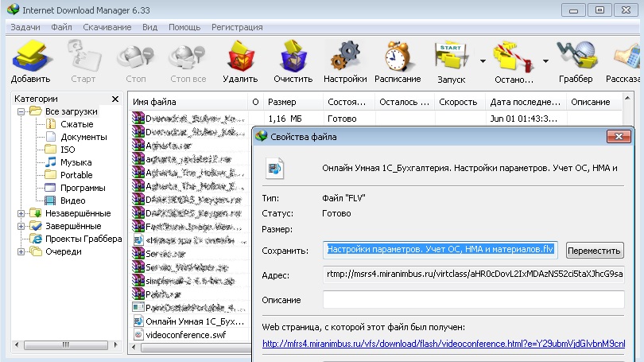644x362 pixels.
Task: Sort by Размер column header
Action: [293, 102]
